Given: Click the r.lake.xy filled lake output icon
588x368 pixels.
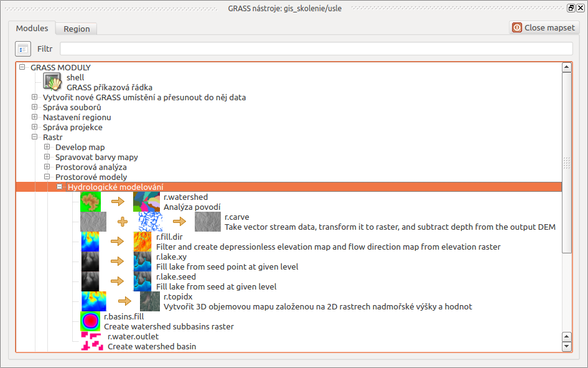Looking at the screenshot, I should [142, 262].
